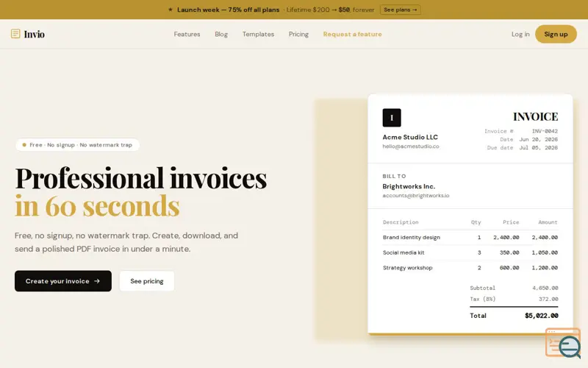
Task: Click the INVOICE title on preview
Action: tap(536, 117)
